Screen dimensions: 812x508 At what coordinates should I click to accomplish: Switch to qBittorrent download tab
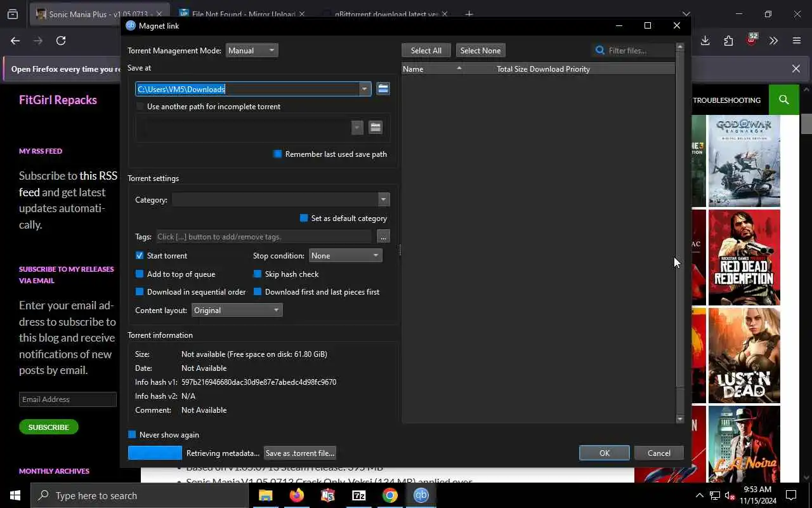tap(384, 14)
